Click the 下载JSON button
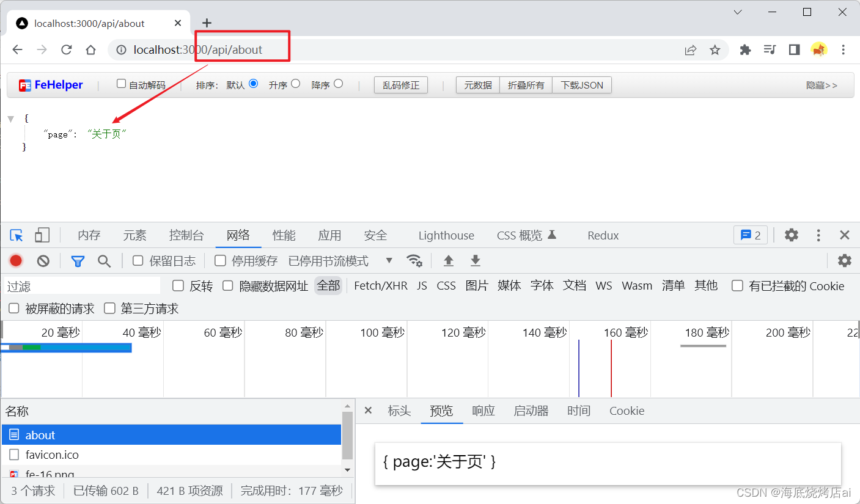The image size is (860, 504). click(582, 85)
